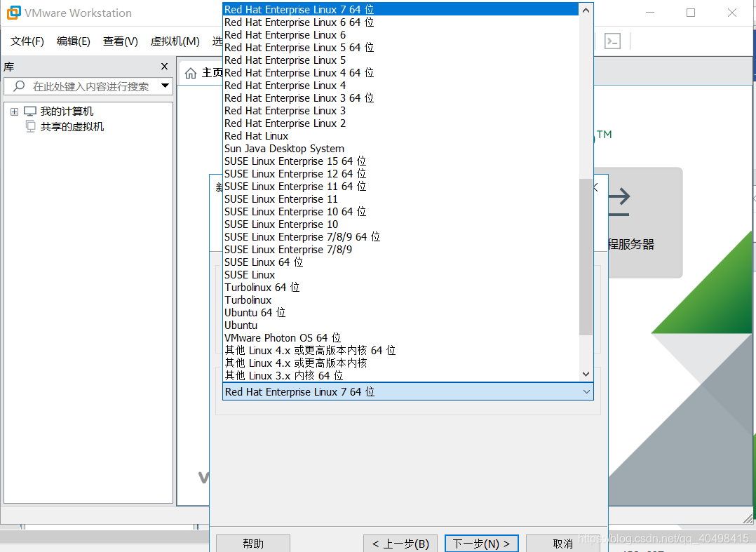
Task: Click the 帮助 button
Action: 253,544
